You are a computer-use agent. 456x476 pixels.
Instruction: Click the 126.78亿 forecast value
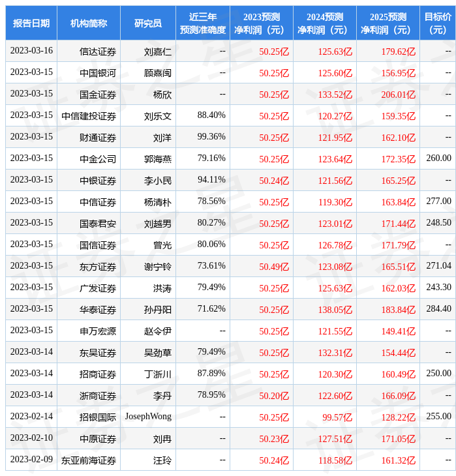(x=335, y=245)
